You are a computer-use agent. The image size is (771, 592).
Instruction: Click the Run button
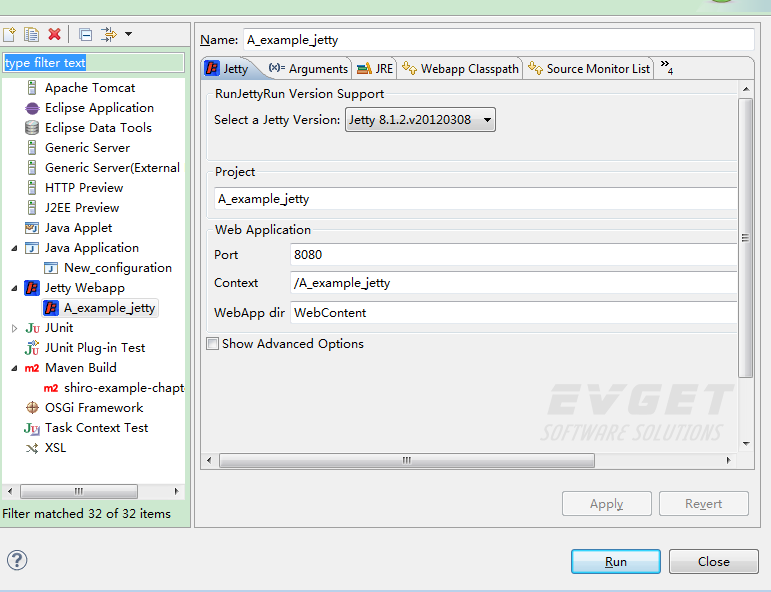(616, 562)
